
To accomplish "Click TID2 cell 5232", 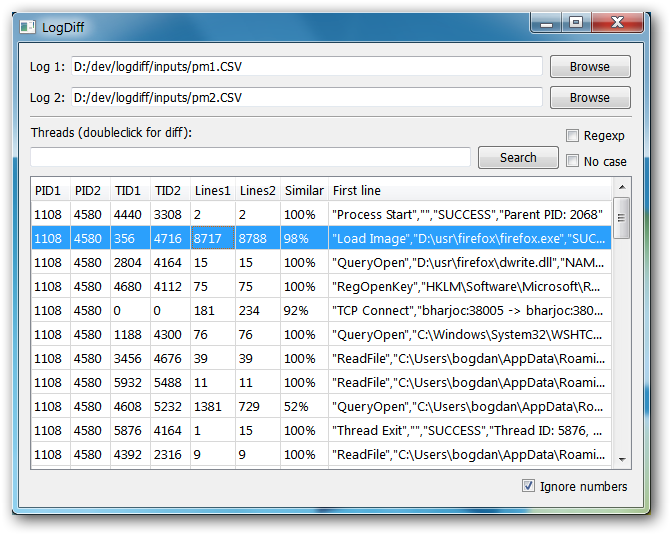I will [x=170, y=406].
